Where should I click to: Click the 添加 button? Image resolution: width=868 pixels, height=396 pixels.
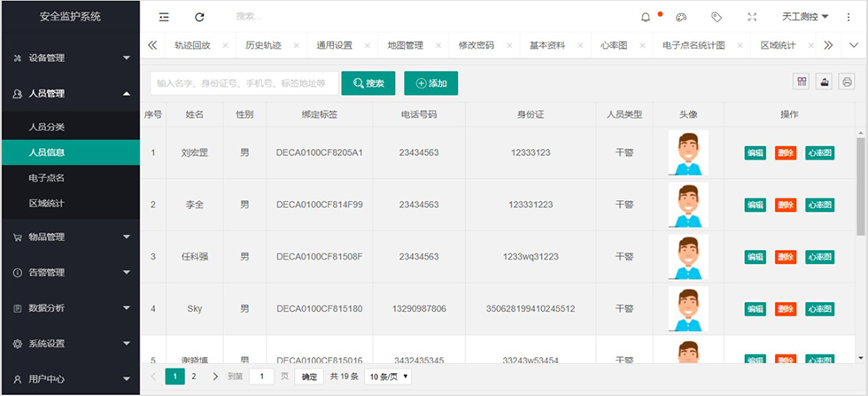click(x=430, y=83)
